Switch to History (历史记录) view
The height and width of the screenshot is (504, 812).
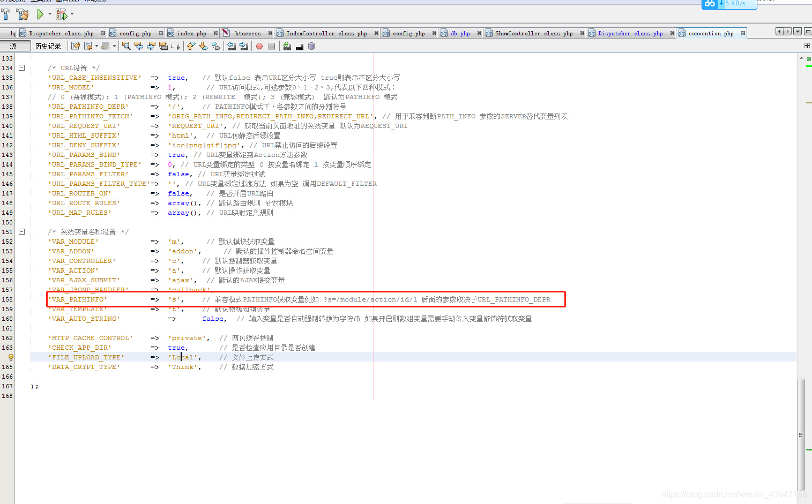click(48, 46)
